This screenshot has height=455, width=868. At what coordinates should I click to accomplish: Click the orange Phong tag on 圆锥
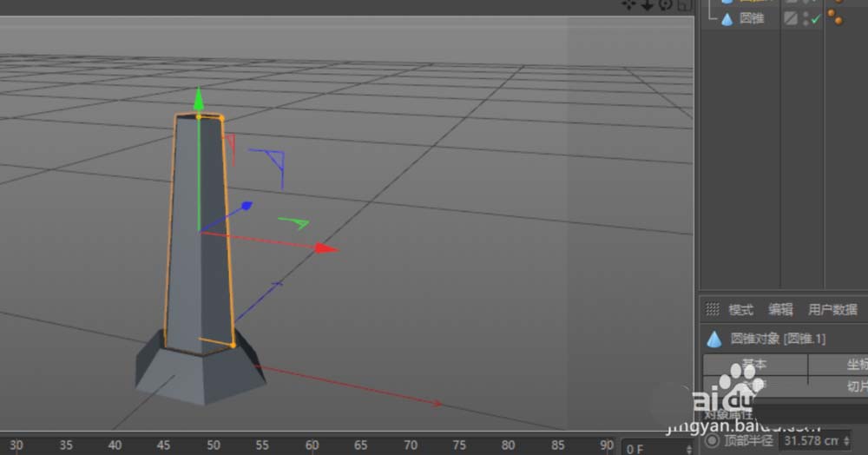tap(835, 17)
